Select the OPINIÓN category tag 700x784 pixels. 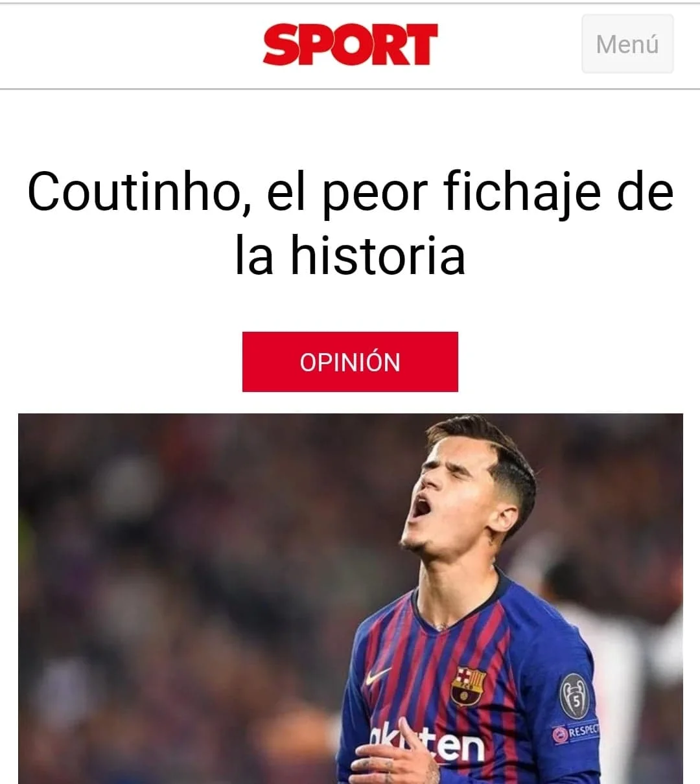coord(350,362)
